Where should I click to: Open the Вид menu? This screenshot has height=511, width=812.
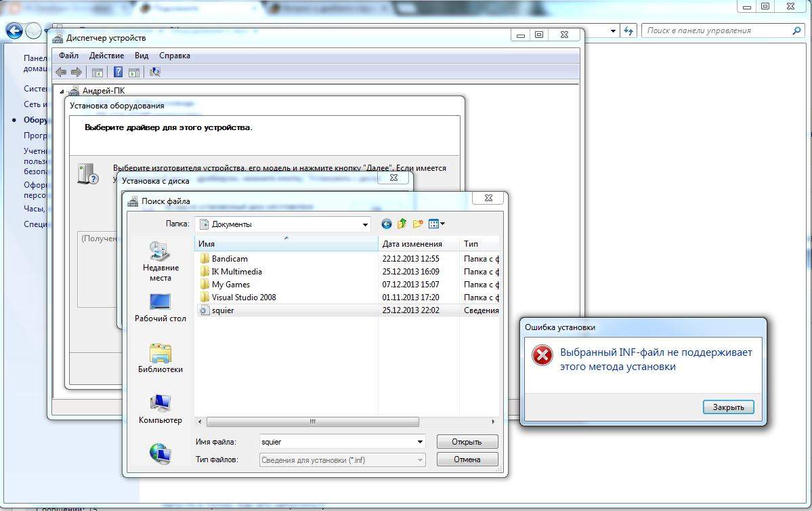(142, 56)
